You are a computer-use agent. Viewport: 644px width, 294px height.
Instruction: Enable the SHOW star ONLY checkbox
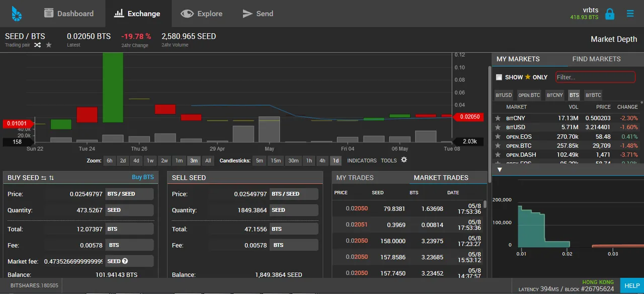point(499,78)
